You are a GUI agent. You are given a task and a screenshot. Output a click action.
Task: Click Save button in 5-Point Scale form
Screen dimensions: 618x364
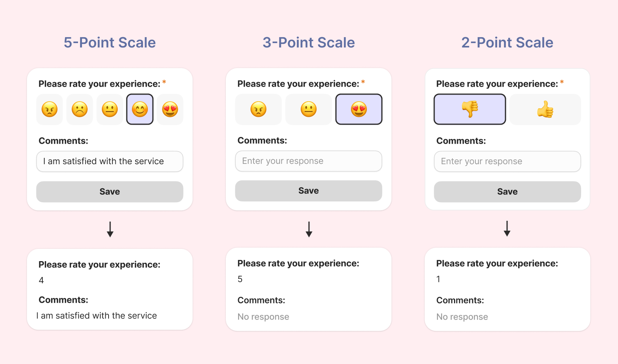(110, 192)
